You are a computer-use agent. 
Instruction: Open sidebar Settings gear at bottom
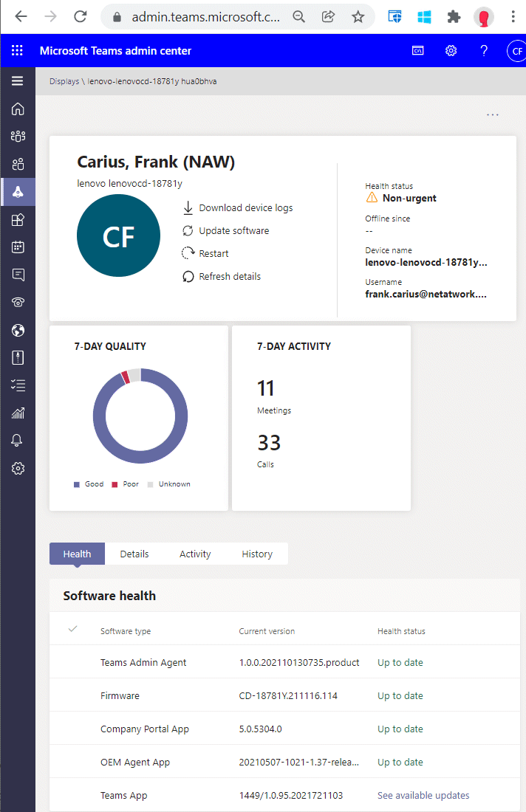tap(18, 469)
